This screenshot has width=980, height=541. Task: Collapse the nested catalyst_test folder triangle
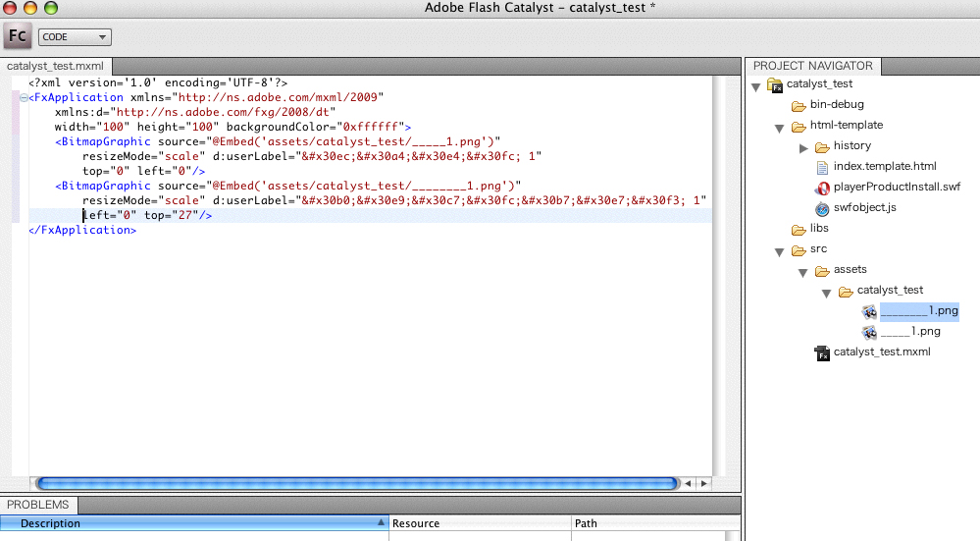tap(826, 294)
